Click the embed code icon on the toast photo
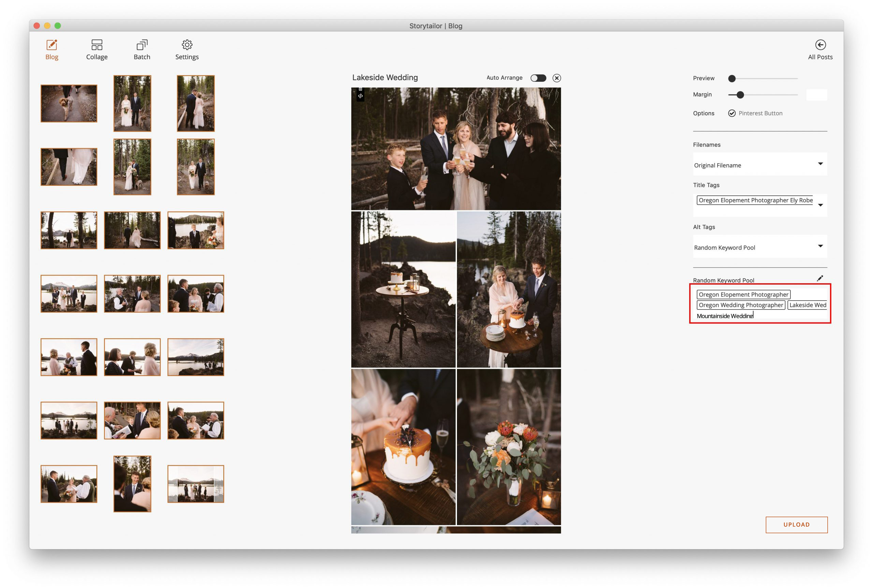 360,96
